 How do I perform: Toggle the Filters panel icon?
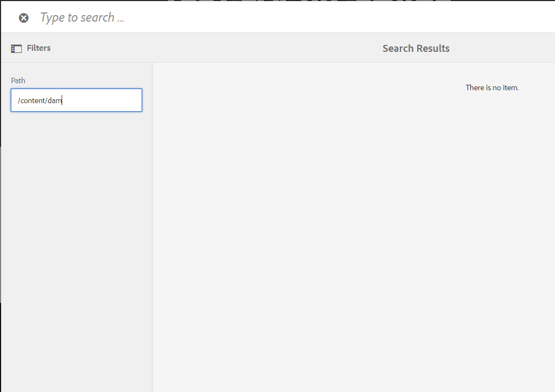(16, 49)
